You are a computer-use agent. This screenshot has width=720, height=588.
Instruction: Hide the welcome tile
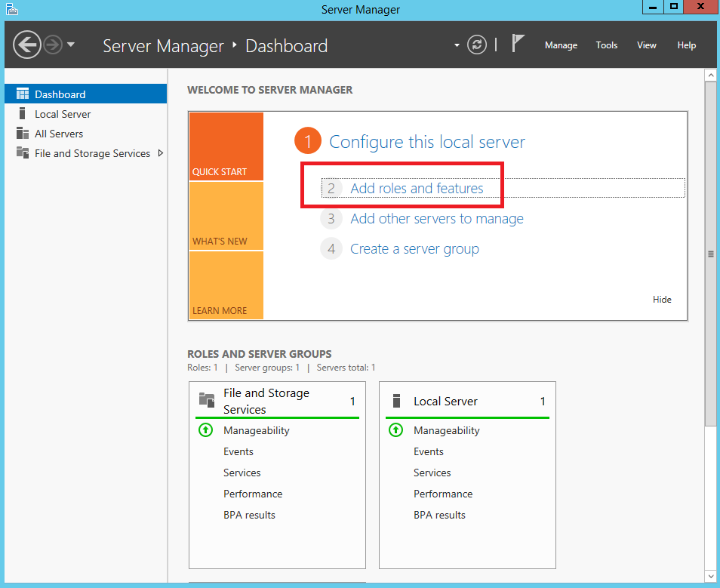coord(662,300)
